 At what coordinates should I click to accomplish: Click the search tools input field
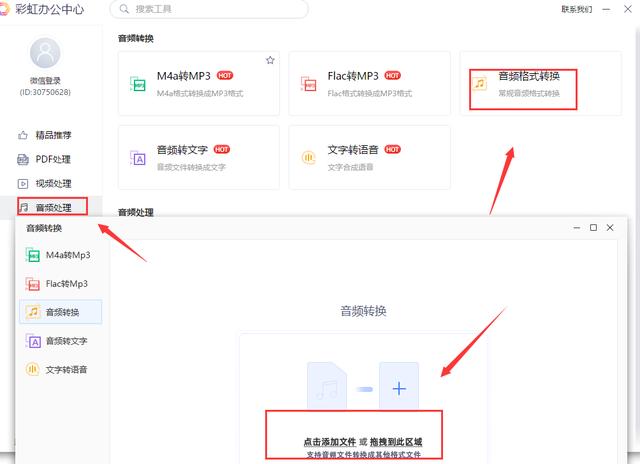pyautogui.click(x=209, y=9)
